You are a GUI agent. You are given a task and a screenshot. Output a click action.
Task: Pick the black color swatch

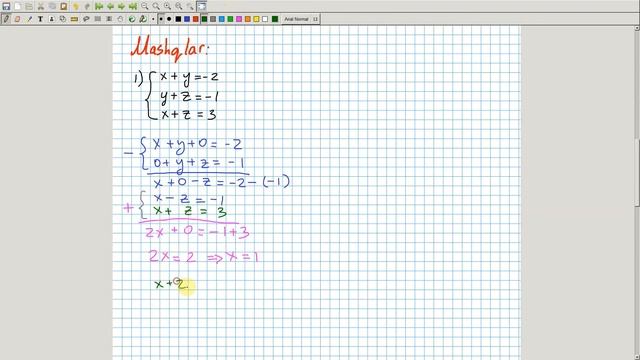[178, 19]
